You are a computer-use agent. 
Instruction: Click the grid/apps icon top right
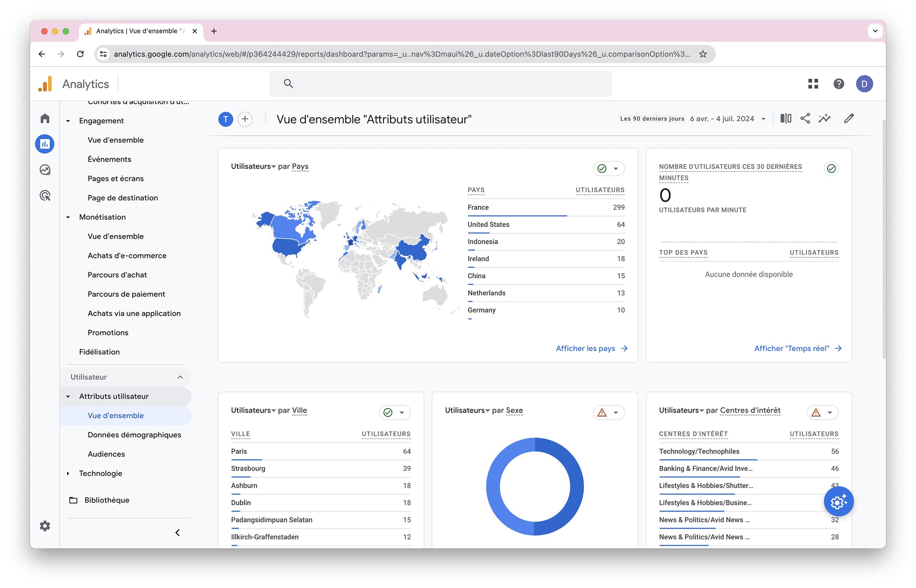pos(813,83)
